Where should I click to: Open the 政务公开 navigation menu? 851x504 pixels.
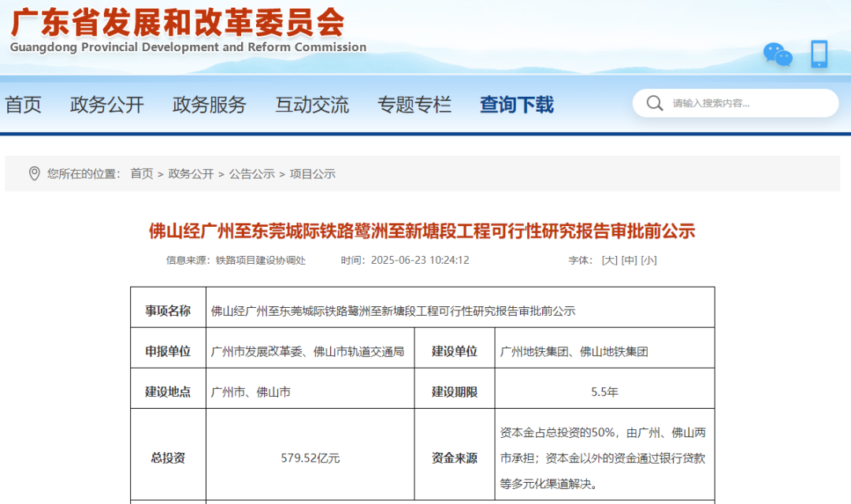[107, 105]
